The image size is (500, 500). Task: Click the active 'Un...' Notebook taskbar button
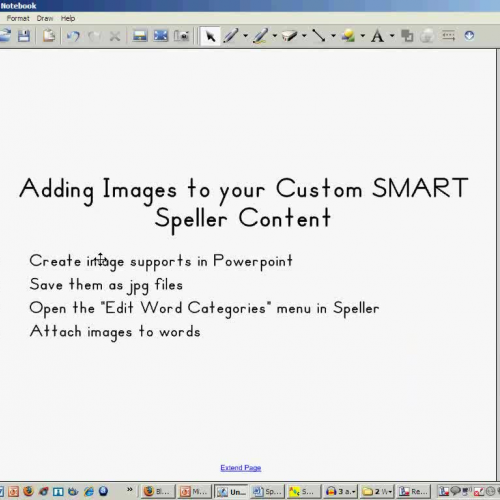[x=231, y=491]
